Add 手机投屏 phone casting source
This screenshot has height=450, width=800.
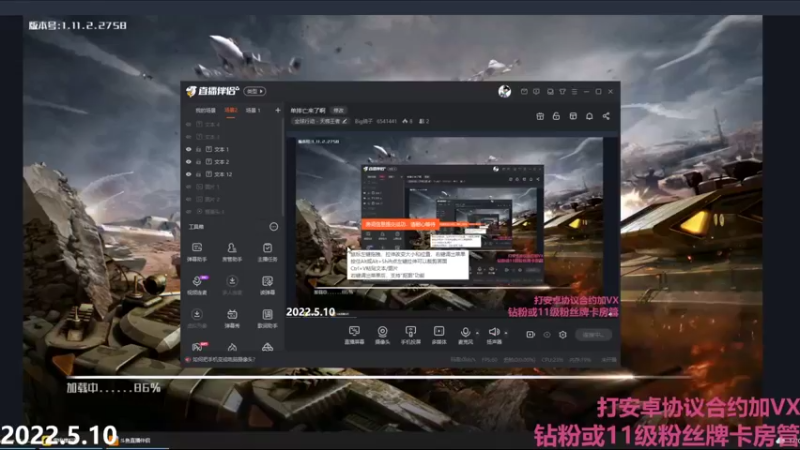(x=410, y=335)
